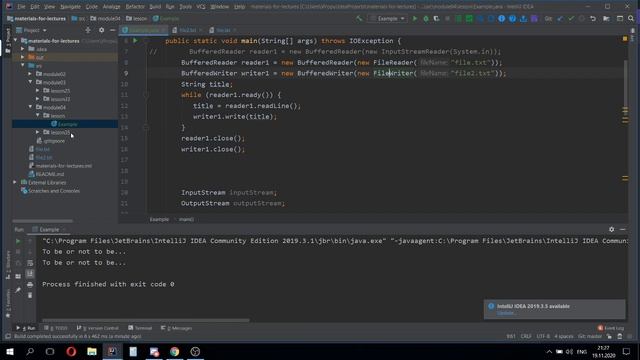Open the Messages tool window tab

[x=176, y=328]
